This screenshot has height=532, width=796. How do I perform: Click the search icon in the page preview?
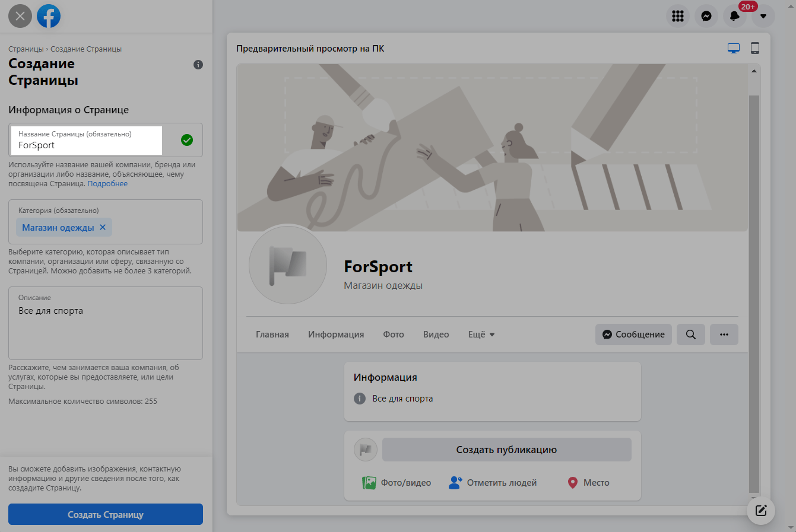(x=690, y=335)
